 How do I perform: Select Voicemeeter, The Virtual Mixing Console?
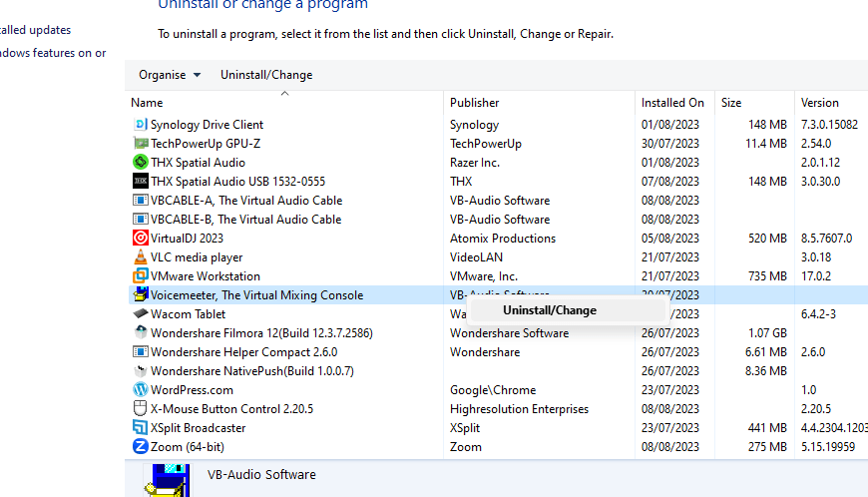pos(256,295)
